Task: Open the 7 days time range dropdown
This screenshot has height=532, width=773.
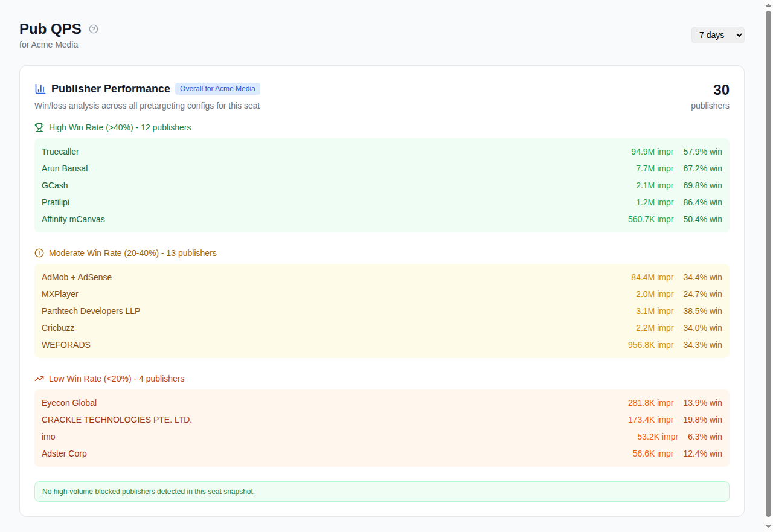Action: pyautogui.click(x=717, y=35)
